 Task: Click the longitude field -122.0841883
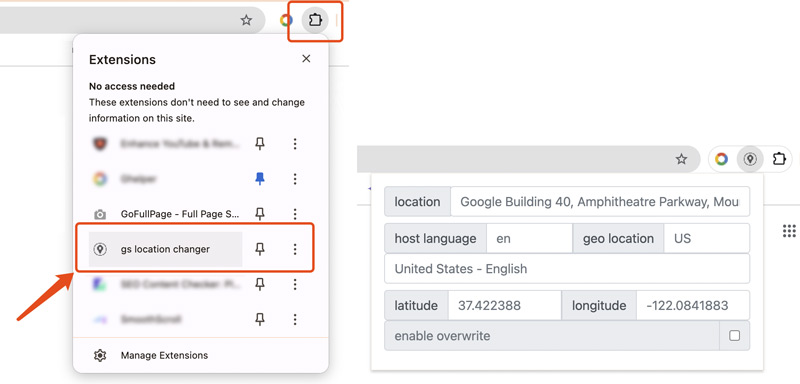point(693,305)
